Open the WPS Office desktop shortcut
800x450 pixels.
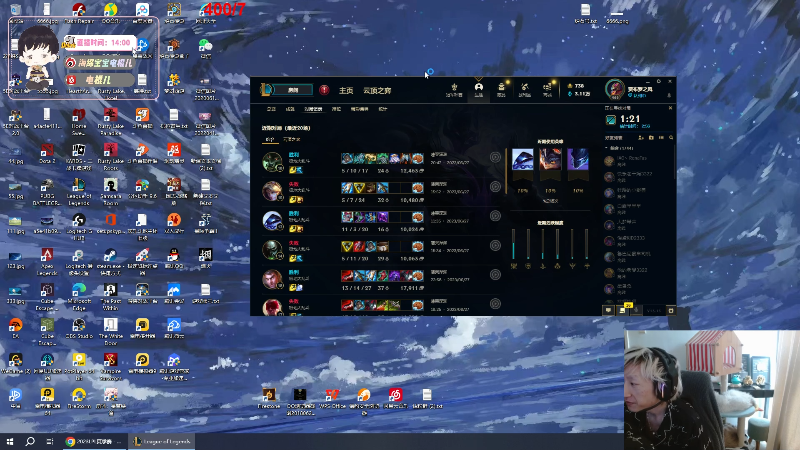point(332,398)
